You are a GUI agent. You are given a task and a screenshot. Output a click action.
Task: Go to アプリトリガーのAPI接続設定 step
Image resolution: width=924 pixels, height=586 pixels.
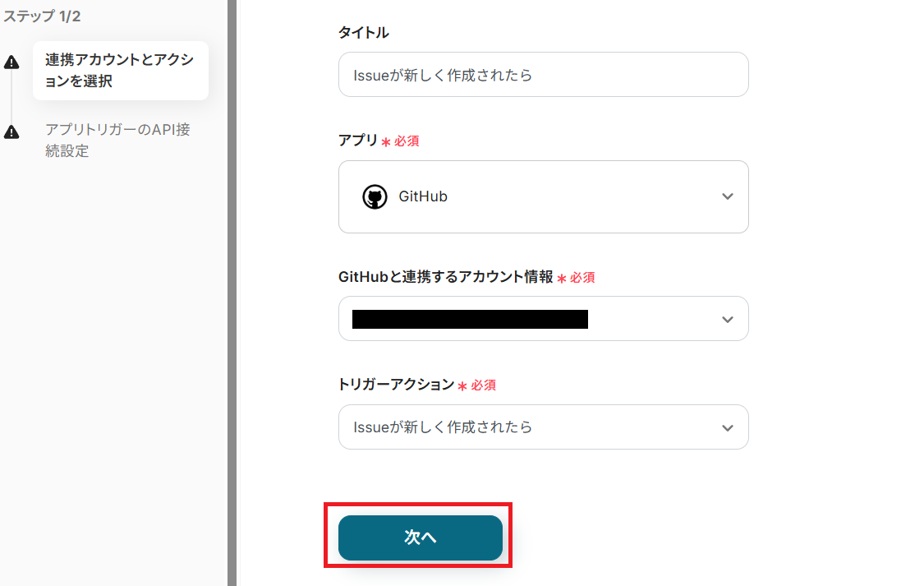pyautogui.click(x=117, y=141)
